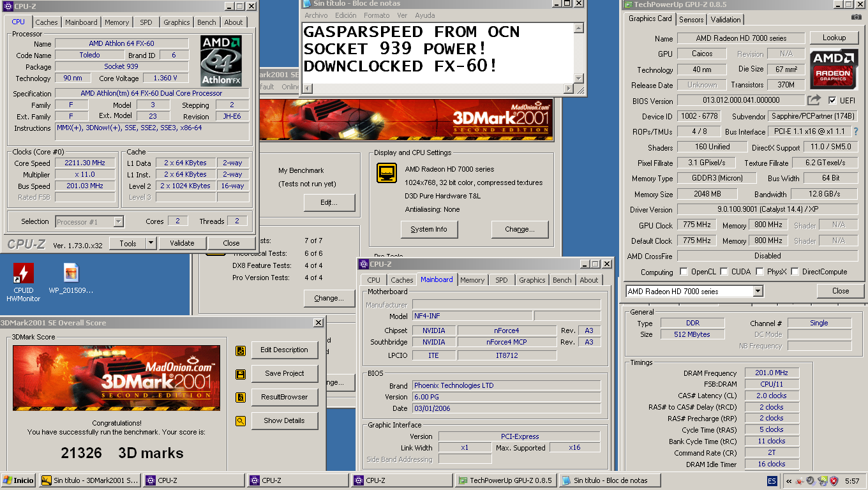Click the 21326 3D marks score text
The image size is (868, 490).
pos(122,453)
